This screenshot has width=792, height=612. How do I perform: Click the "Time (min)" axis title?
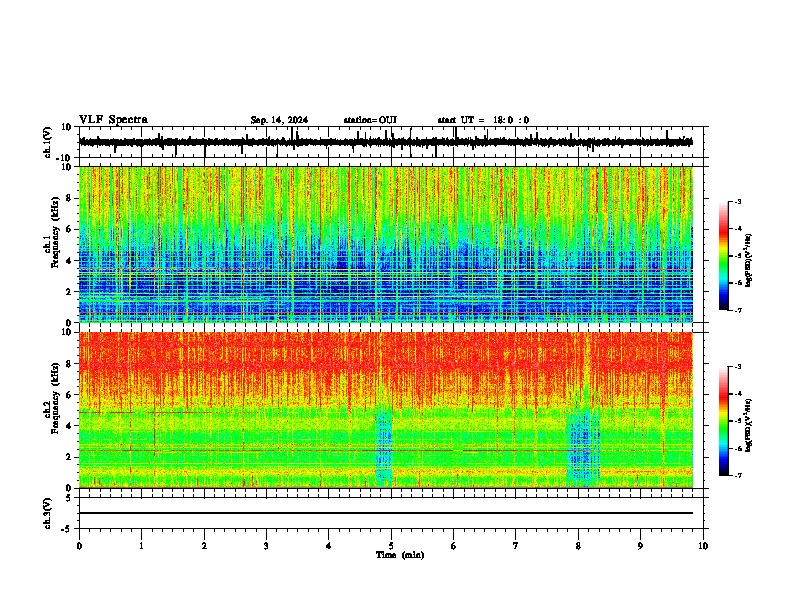pos(400,555)
